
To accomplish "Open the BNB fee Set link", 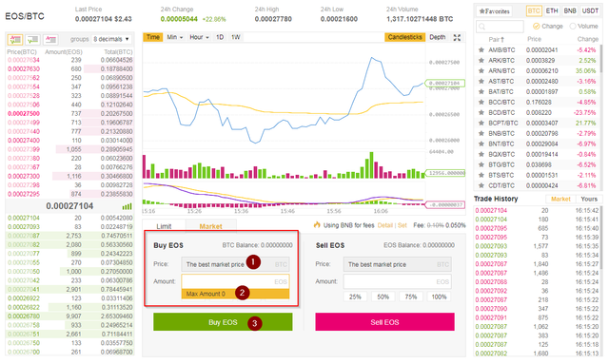I will click(403, 225).
